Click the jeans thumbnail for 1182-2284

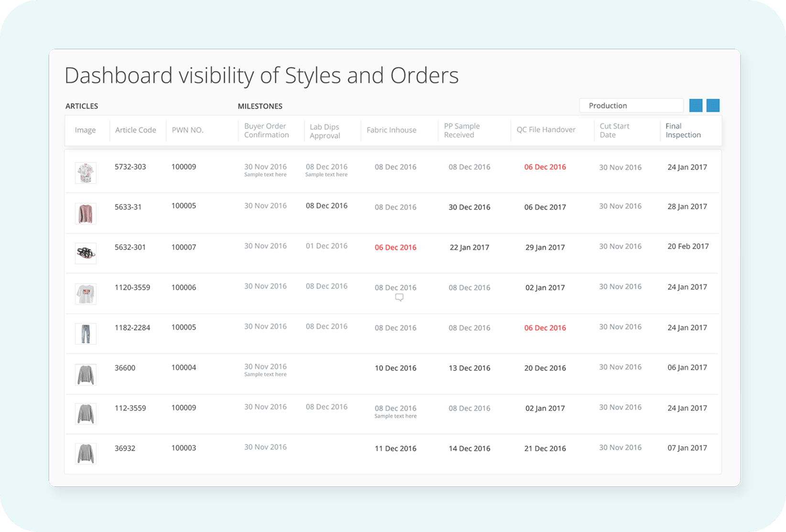[86, 334]
